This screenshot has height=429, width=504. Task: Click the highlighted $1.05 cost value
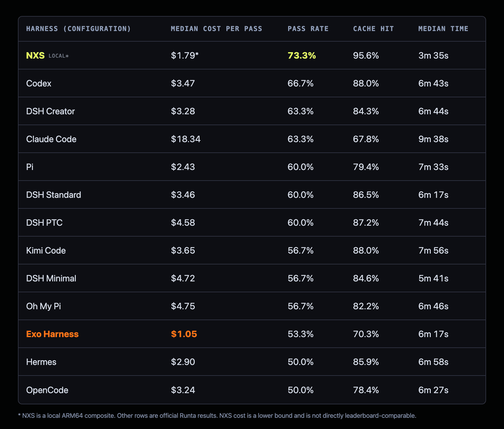(184, 334)
